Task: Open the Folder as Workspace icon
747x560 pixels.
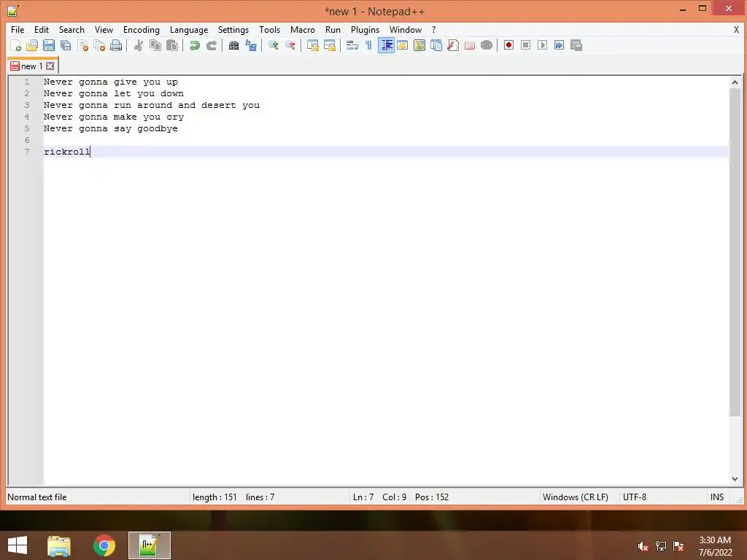Action: click(x=470, y=45)
